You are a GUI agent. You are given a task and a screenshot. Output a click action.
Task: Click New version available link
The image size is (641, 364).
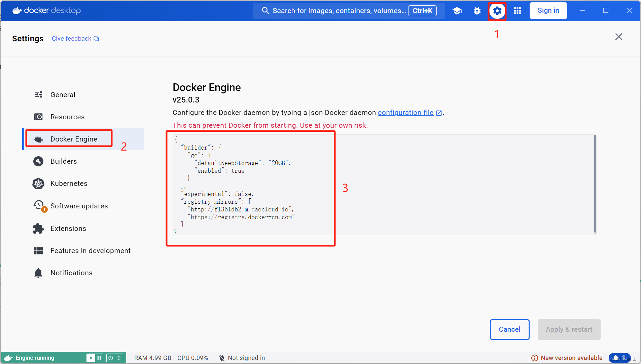tap(571, 358)
